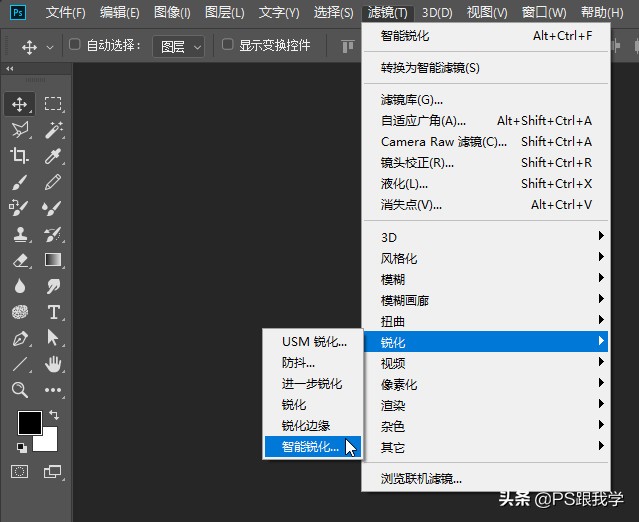Open the 窗口(W) menu
This screenshot has height=522, width=639.
coord(544,13)
